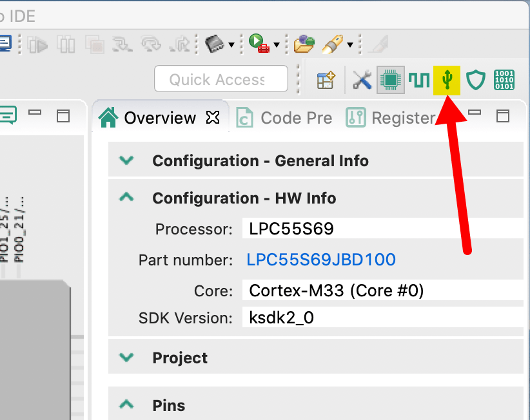Click the wrench and screwdriver icon
The height and width of the screenshot is (420, 530).
(x=362, y=80)
